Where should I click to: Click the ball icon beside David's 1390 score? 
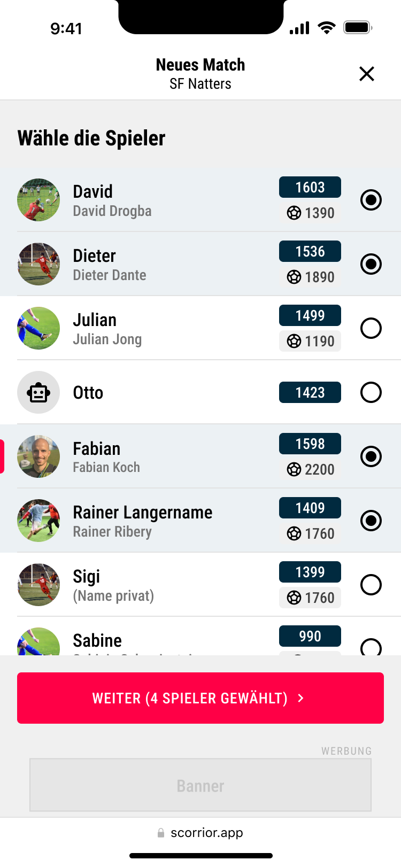294,213
